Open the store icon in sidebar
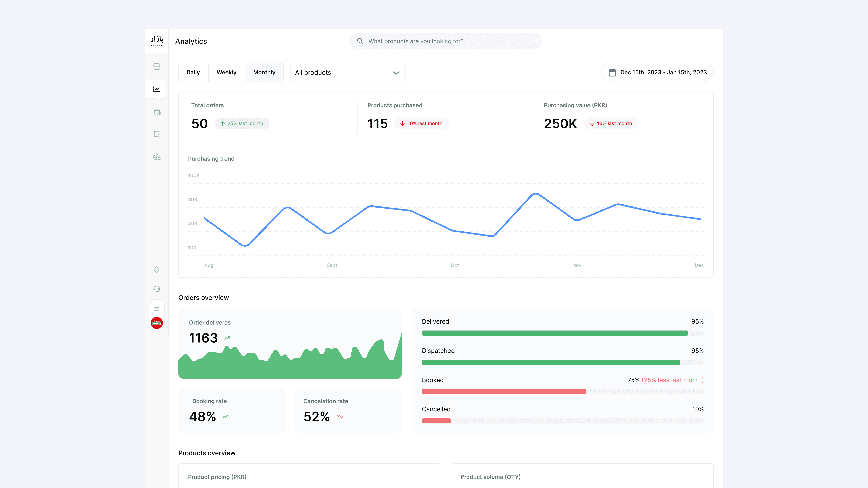 click(157, 67)
